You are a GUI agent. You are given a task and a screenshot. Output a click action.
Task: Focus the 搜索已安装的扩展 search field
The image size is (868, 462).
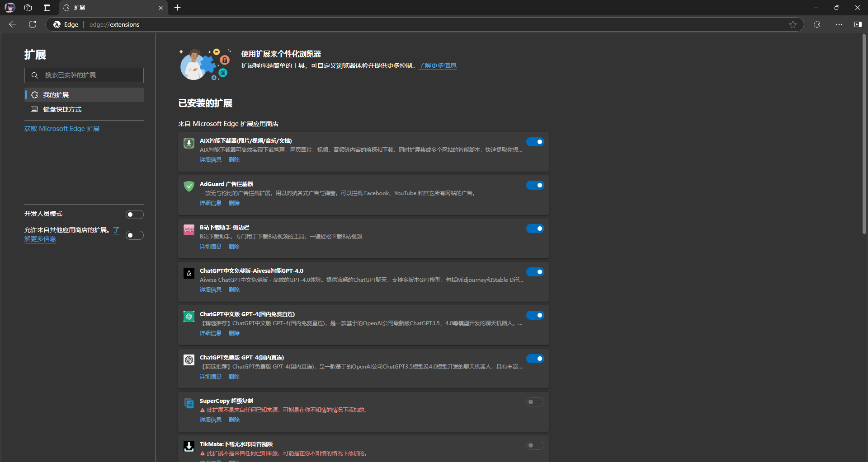click(84, 75)
